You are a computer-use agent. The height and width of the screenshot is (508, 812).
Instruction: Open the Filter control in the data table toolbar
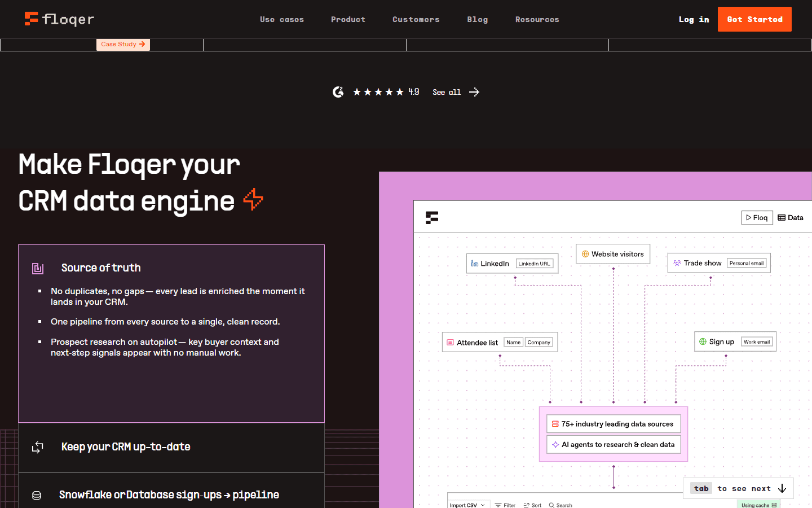click(x=505, y=505)
